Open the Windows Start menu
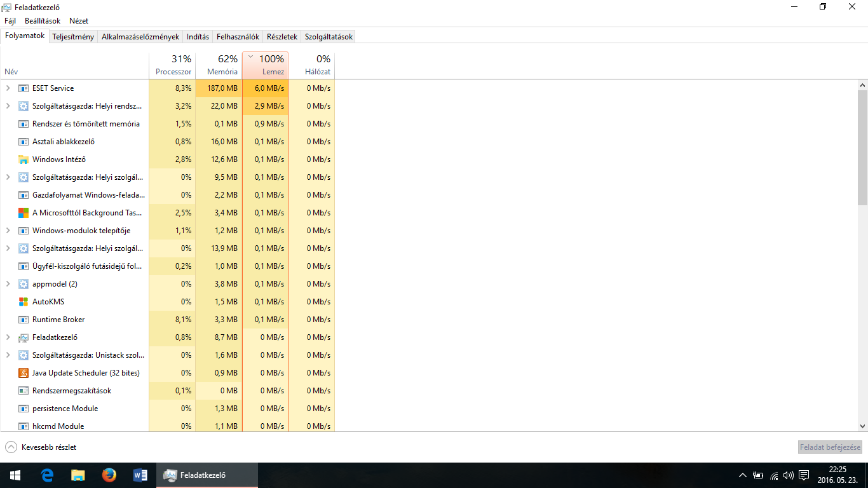 (15, 475)
